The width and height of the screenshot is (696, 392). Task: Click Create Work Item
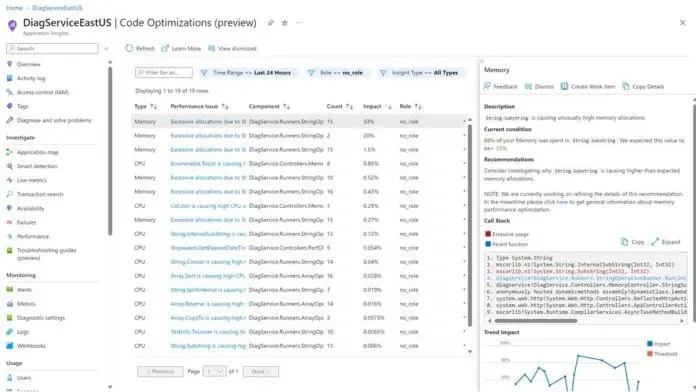(x=588, y=87)
